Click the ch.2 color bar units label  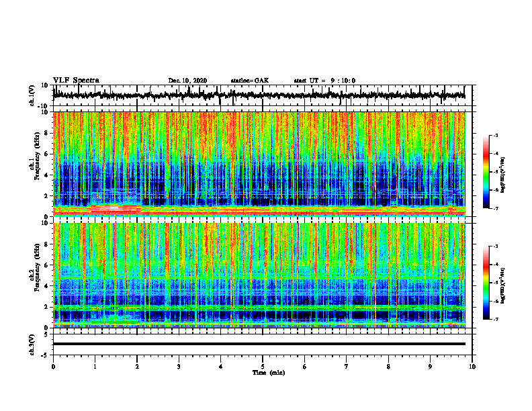tap(504, 285)
